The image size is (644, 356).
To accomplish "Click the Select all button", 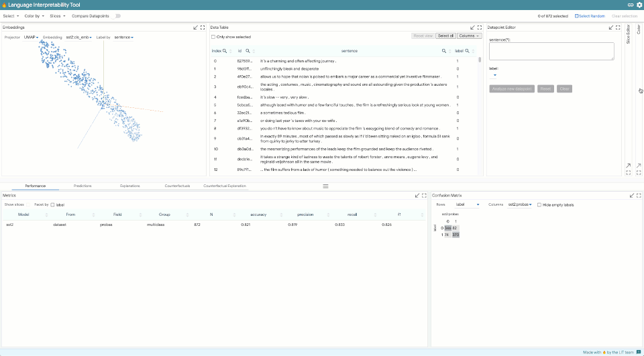I will 445,36.
